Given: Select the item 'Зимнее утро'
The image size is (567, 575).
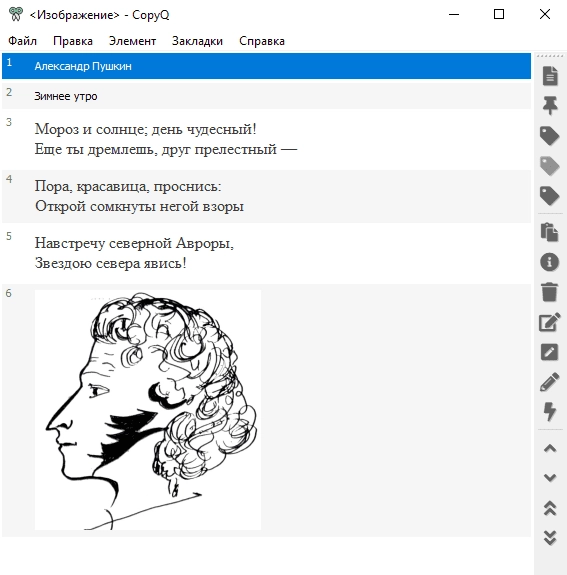Looking at the screenshot, I should coord(266,96).
